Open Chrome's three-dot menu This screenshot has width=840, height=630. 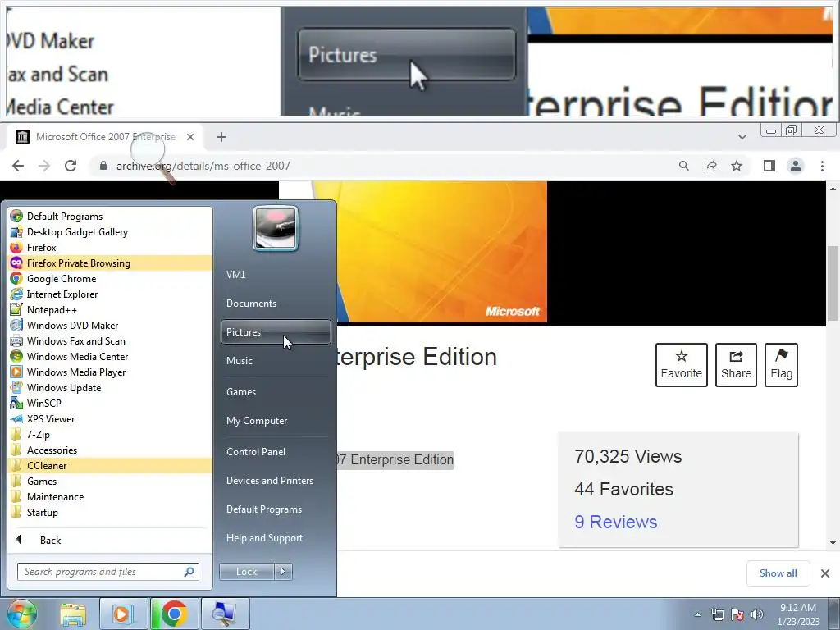tap(822, 166)
